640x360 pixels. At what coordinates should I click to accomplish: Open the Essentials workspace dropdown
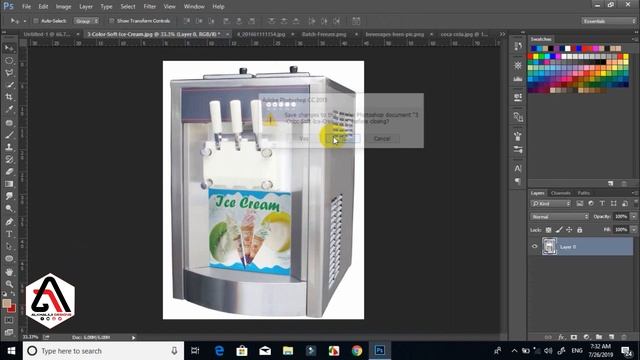609,21
